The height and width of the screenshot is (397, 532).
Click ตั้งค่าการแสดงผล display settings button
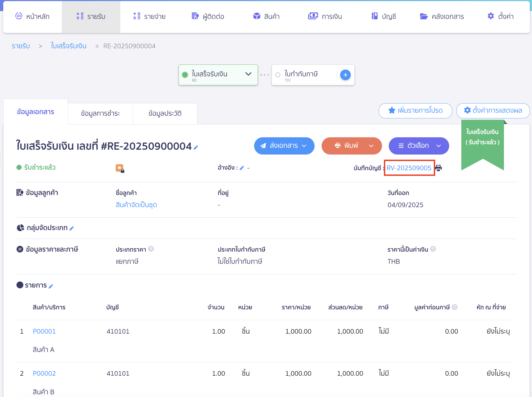coord(493,111)
